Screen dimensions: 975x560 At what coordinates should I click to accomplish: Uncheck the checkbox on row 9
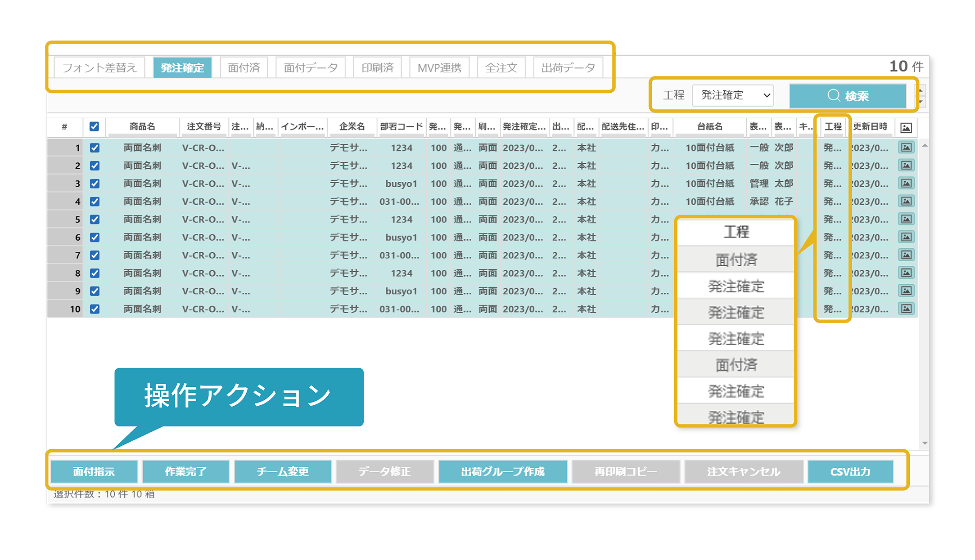coord(94,291)
